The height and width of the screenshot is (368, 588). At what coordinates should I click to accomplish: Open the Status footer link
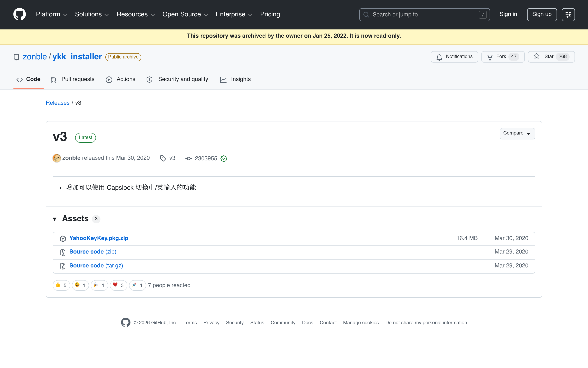(x=257, y=323)
